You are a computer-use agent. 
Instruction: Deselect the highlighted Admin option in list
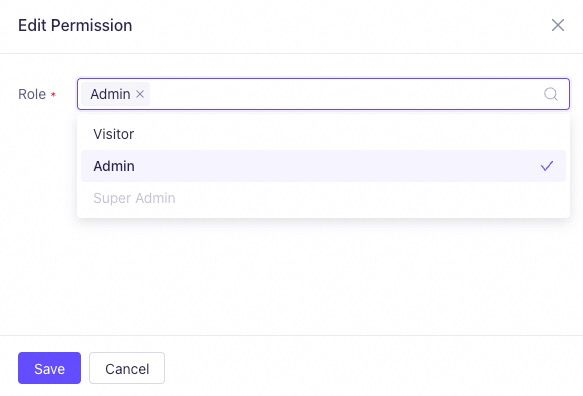coord(323,166)
